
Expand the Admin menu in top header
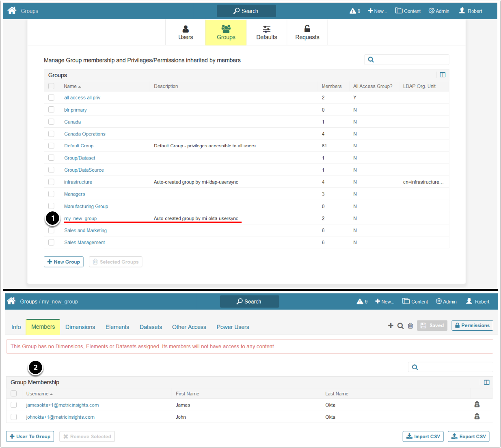(x=439, y=11)
